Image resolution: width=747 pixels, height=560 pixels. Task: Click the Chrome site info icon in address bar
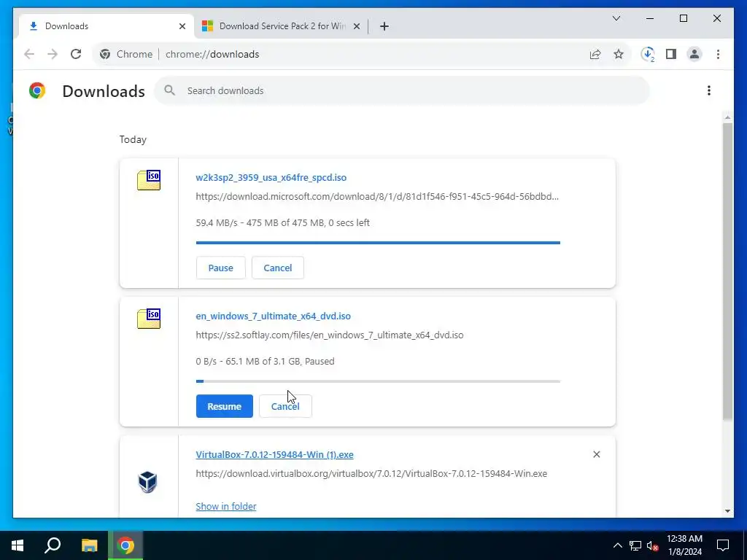pyautogui.click(x=105, y=54)
